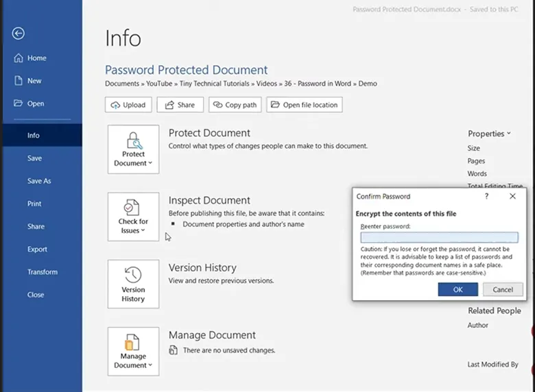This screenshot has height=392, width=535.
Task: Click the 'Version History' section heading
Action: (202, 268)
